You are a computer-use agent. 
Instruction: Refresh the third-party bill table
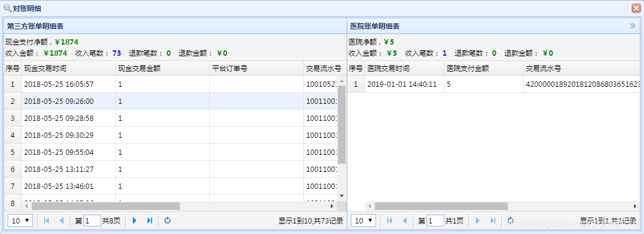[167, 221]
